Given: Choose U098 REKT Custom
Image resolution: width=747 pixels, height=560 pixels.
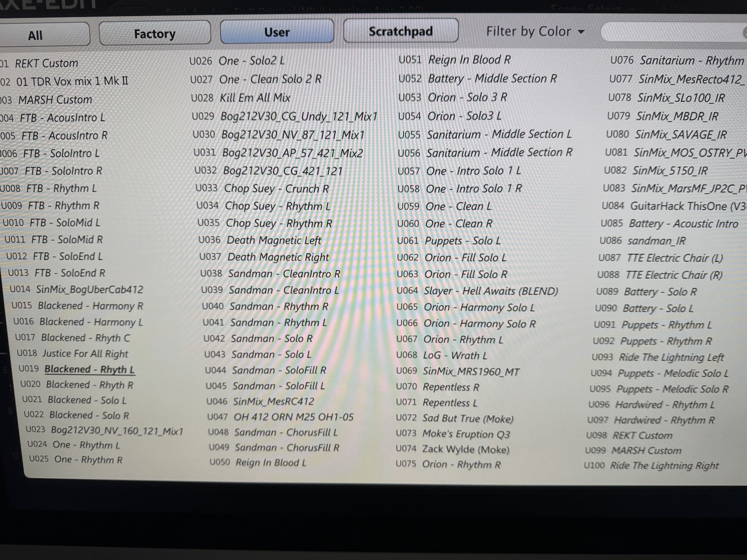Looking at the screenshot, I should tap(629, 435).
